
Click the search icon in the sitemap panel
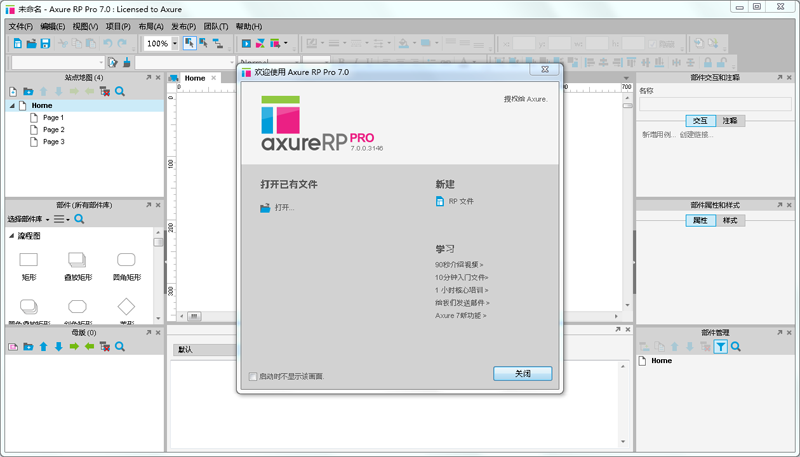click(x=119, y=91)
